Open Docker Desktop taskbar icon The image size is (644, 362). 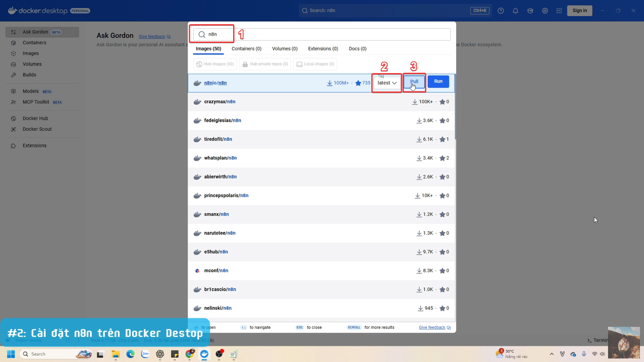pos(204,354)
